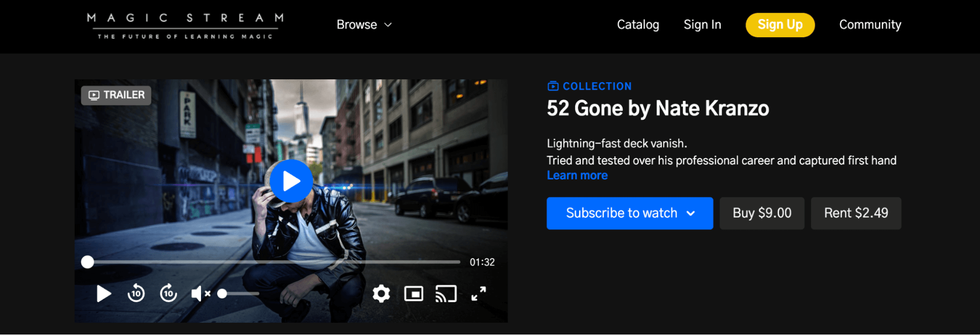Rewind the trailer 10 seconds
Image resolution: width=980 pixels, height=335 pixels.
coord(136,293)
